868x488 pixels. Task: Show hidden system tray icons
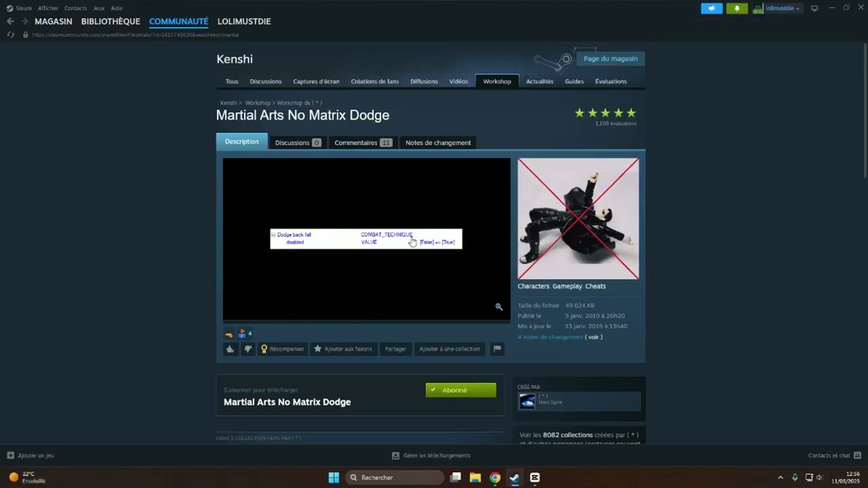(781, 477)
